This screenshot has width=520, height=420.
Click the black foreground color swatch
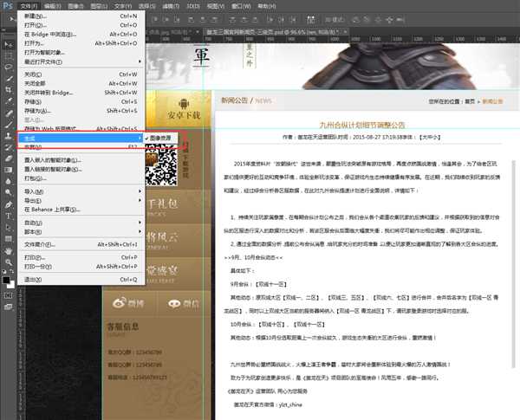click(6, 280)
